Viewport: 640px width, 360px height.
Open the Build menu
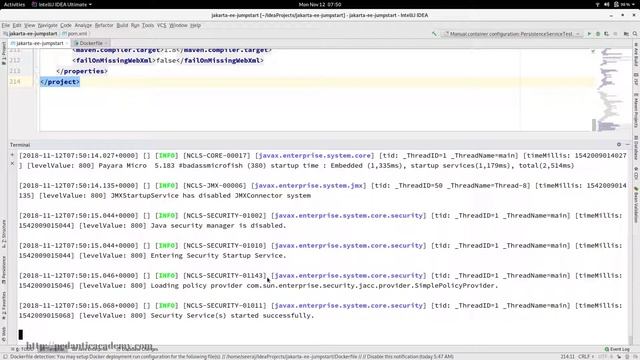[x=122, y=25]
